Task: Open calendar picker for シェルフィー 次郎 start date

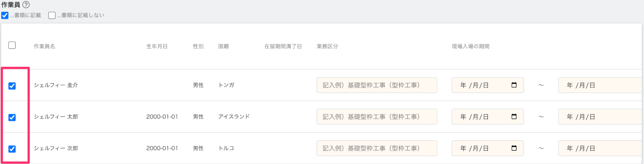Action: [x=514, y=148]
